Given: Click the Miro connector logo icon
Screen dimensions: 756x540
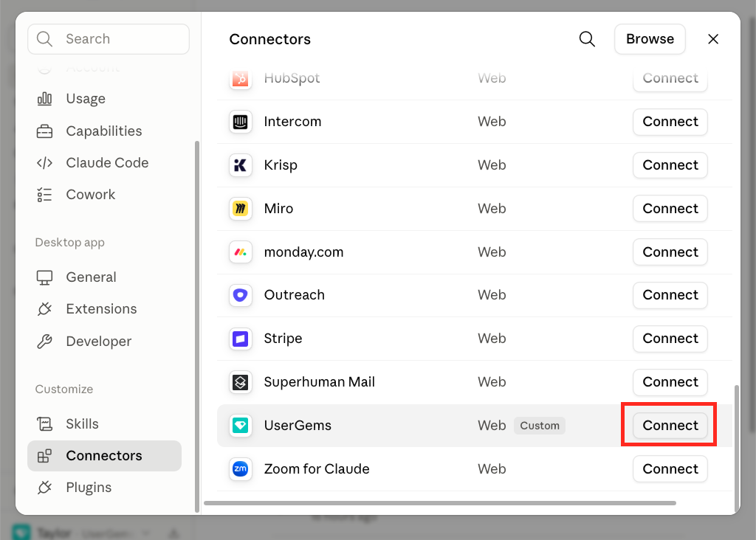Looking at the screenshot, I should (x=240, y=209).
